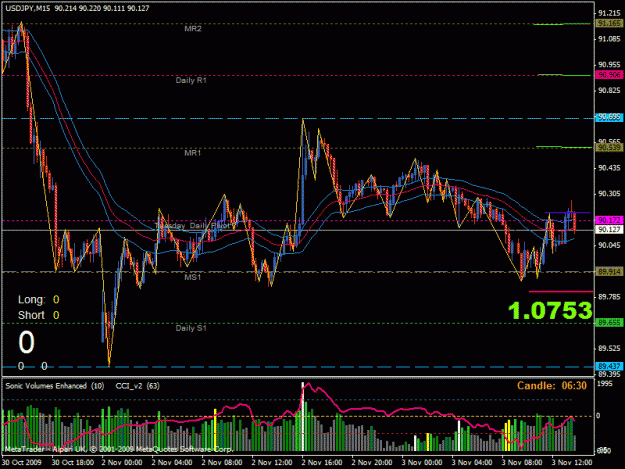The width and height of the screenshot is (625, 469).
Task: Click the Candle: 06:30 timer
Action: click(x=552, y=386)
